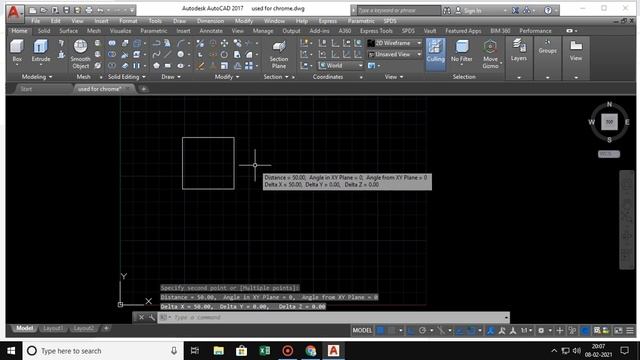
Task: Click the WCS label under ViewCube
Action: pos(609,154)
